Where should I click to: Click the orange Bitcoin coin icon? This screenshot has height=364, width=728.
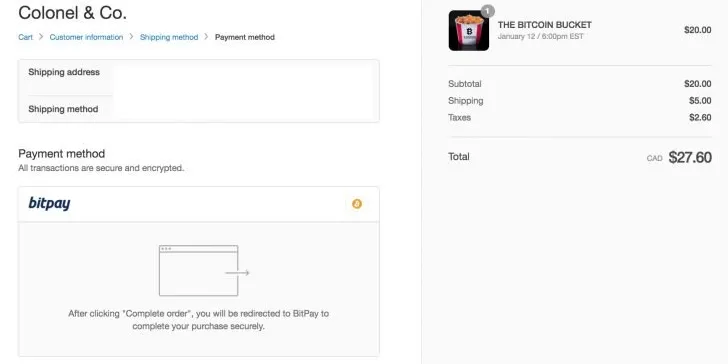pos(357,204)
